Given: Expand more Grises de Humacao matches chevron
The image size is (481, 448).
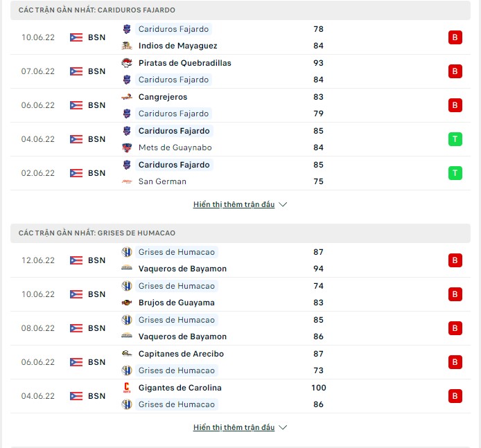Looking at the screenshot, I should tap(283, 427).
